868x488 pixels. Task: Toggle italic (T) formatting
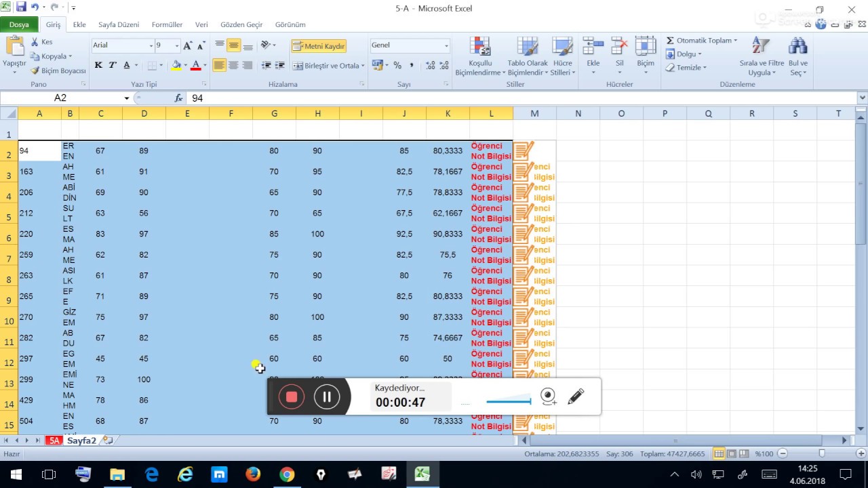[x=112, y=65]
